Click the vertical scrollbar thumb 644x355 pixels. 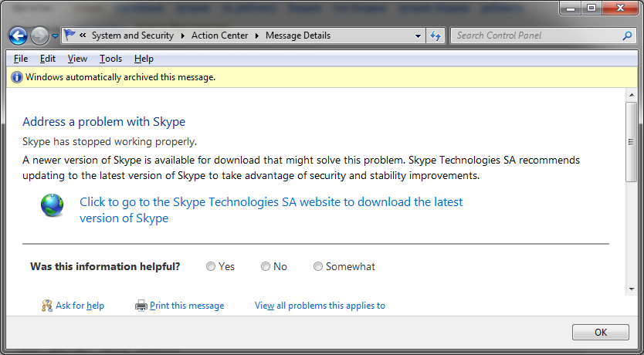click(632, 142)
